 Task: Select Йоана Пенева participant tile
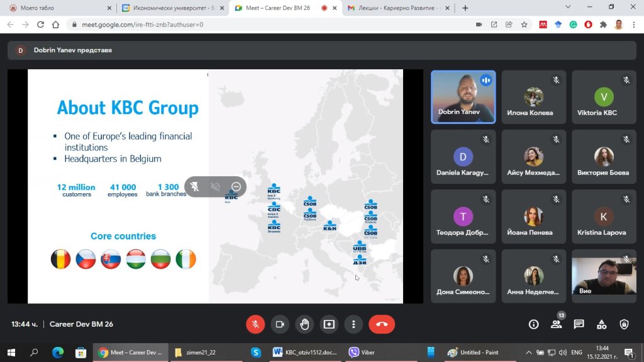point(533,217)
